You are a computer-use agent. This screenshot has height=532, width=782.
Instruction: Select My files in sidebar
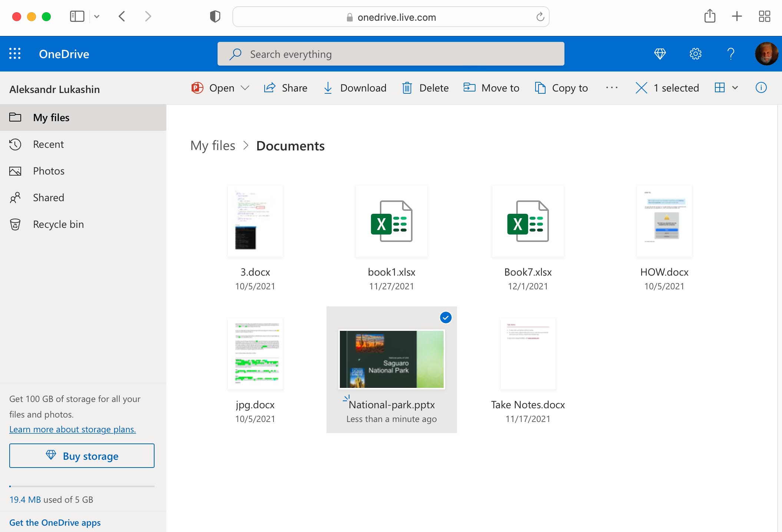click(x=51, y=117)
